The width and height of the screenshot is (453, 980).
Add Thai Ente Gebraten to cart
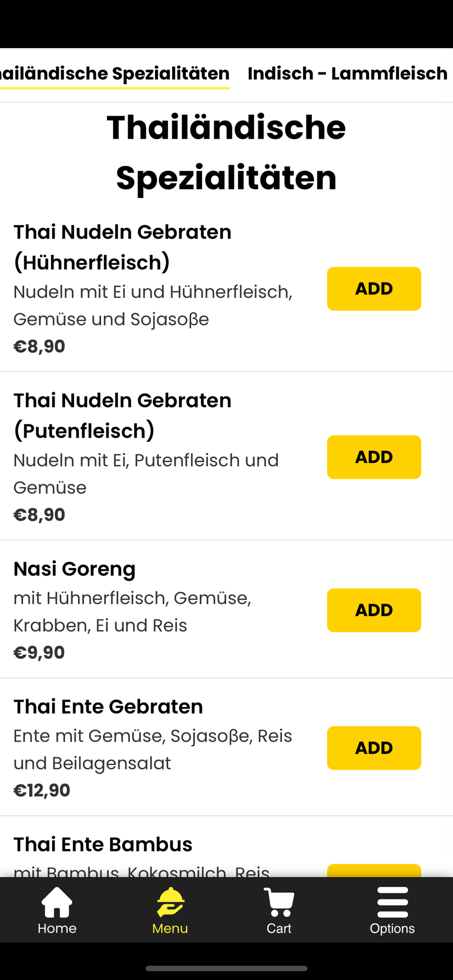click(374, 748)
